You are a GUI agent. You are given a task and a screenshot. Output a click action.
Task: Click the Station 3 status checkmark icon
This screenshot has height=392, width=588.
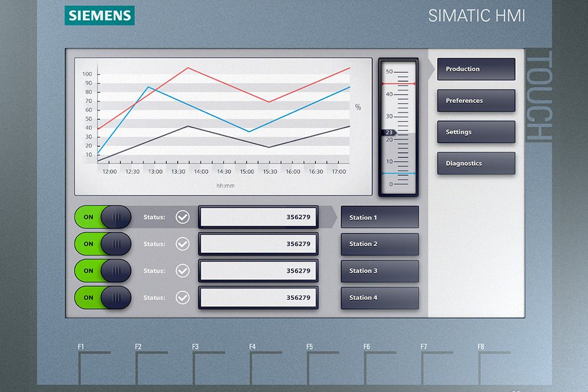tap(182, 271)
